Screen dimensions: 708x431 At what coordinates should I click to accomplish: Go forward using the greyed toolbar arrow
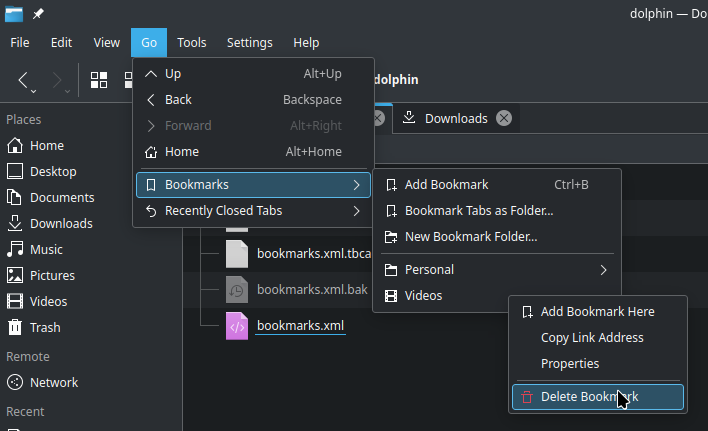(56, 80)
